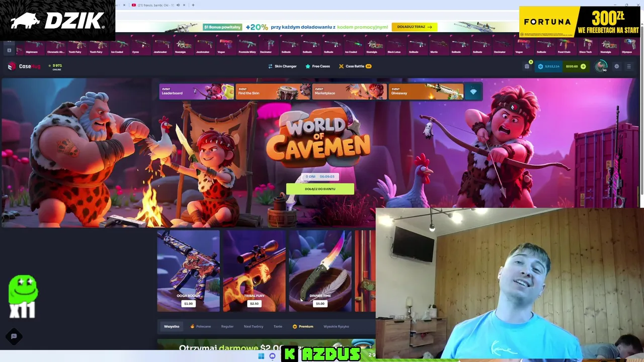The image size is (644, 362).
Task: Open the user avatar profile
Action: [x=601, y=66]
